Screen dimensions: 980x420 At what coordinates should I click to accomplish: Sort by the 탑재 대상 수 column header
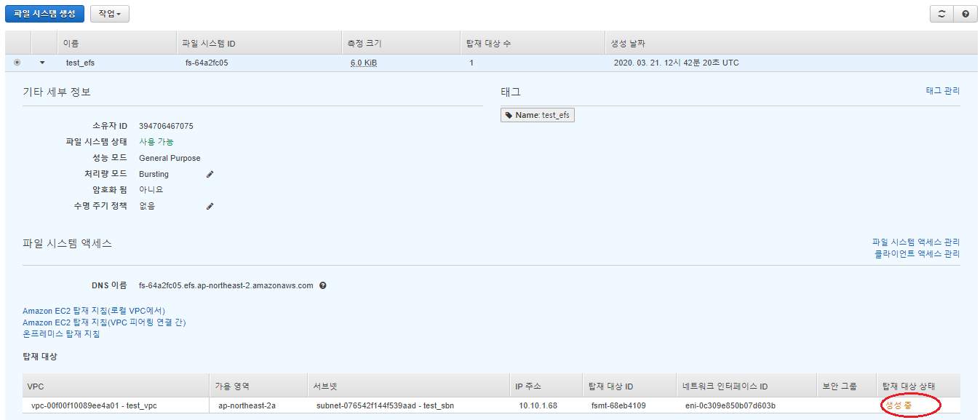click(x=533, y=43)
